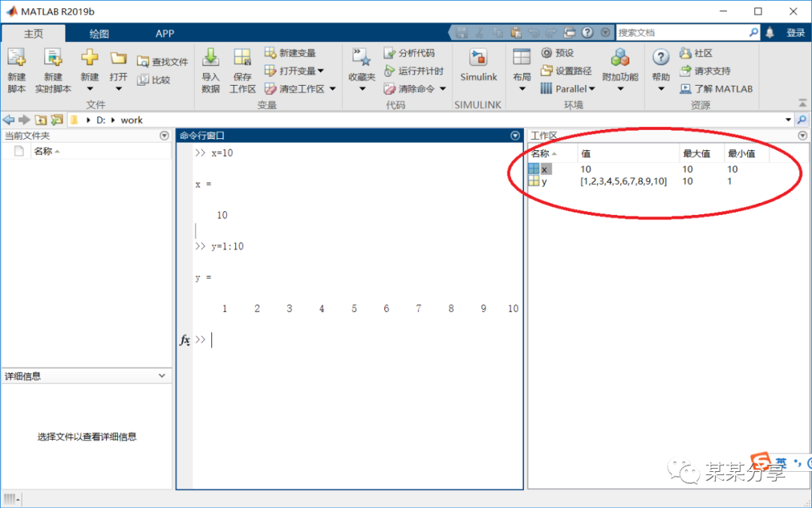This screenshot has width=812, height=508.
Task: Click the search magnifier in documentation box
Action: (753, 32)
